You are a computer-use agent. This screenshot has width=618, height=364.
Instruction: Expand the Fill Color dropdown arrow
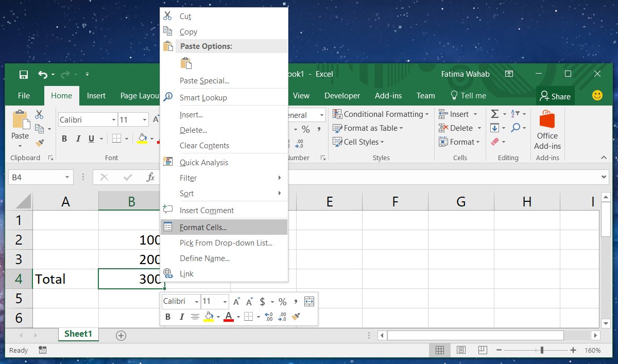pyautogui.click(x=151, y=139)
